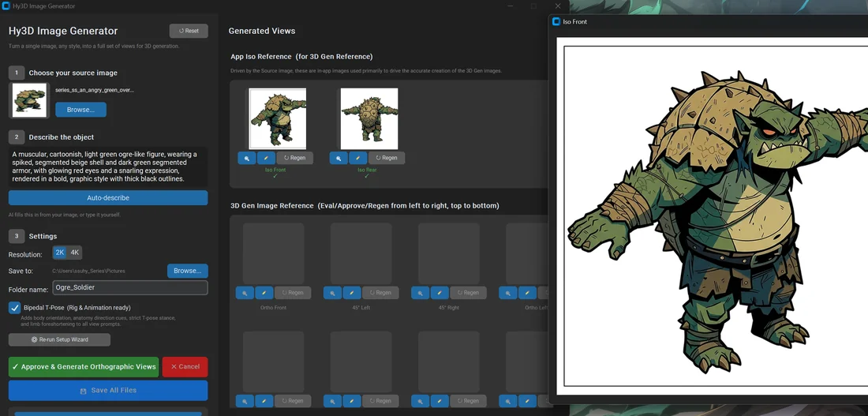Switch resolution to 4K
Screen dimensions: 868x416
point(75,253)
